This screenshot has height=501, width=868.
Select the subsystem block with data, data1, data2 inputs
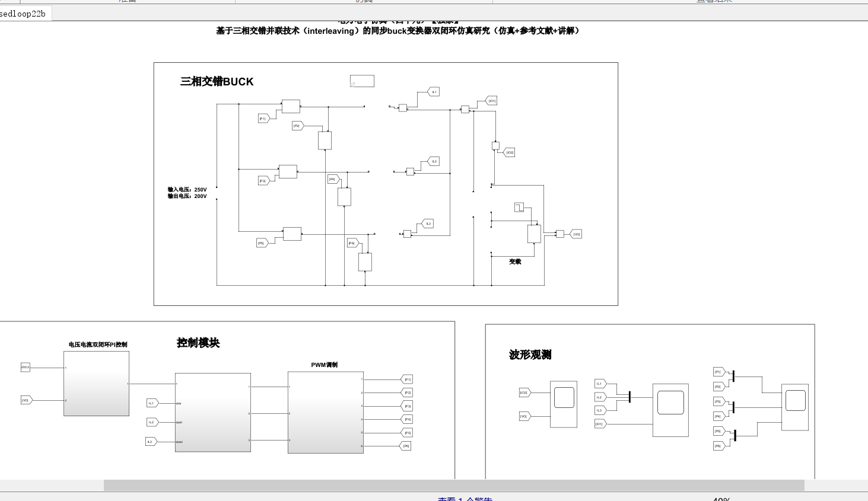click(x=213, y=413)
